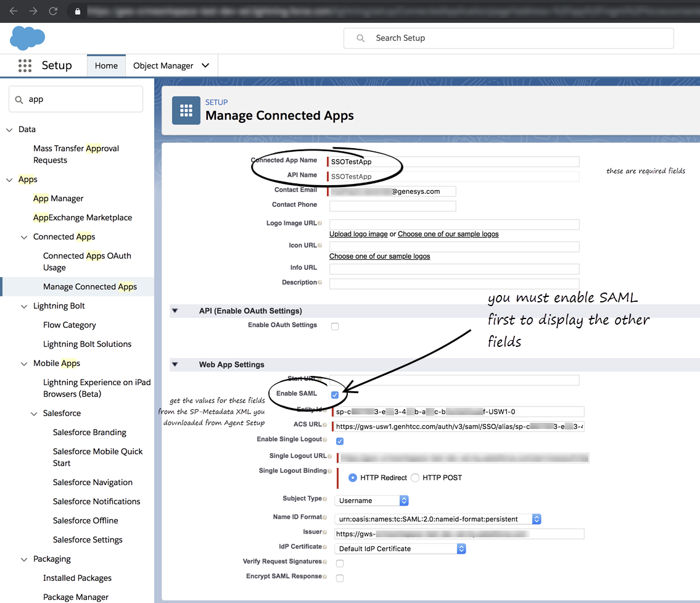Screen dimensions: 700x603
Task: Click help icon next to Verify Request Signatures
Action: click(324, 562)
